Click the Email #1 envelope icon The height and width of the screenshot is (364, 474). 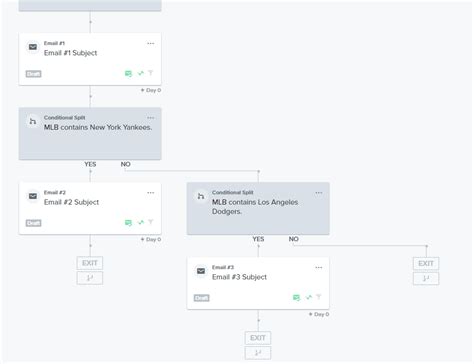click(33, 47)
